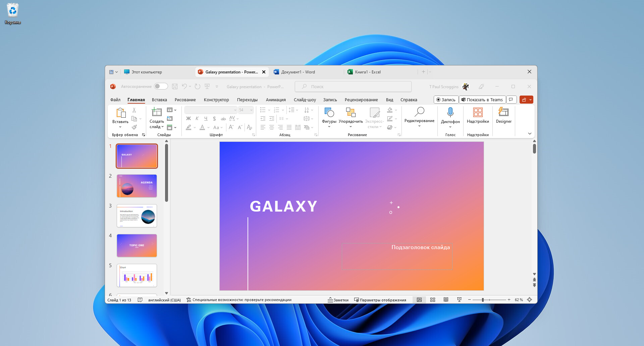
Task: Open the Надстройки add-ins icon
Action: pos(478,112)
